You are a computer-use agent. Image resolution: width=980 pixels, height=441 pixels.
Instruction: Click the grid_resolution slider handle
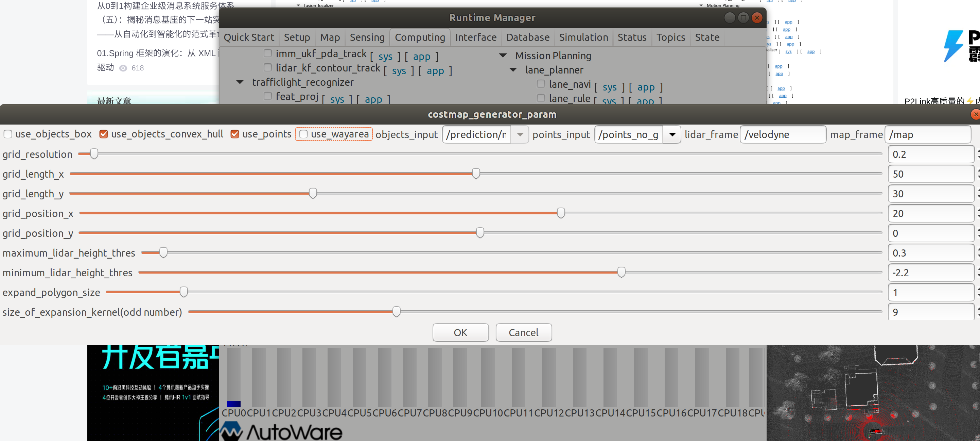point(94,154)
